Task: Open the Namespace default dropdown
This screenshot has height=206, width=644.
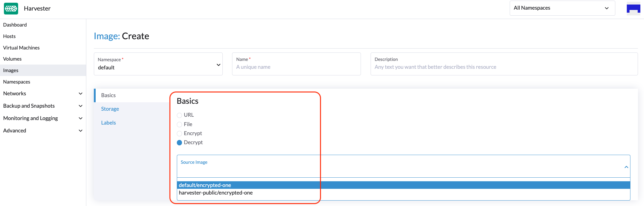Action: coord(158,64)
